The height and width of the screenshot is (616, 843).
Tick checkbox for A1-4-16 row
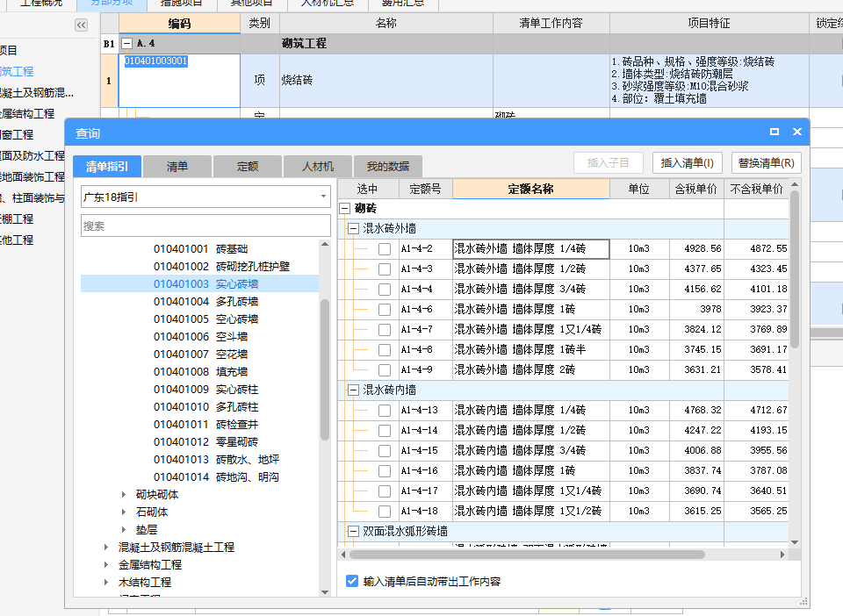pos(385,471)
